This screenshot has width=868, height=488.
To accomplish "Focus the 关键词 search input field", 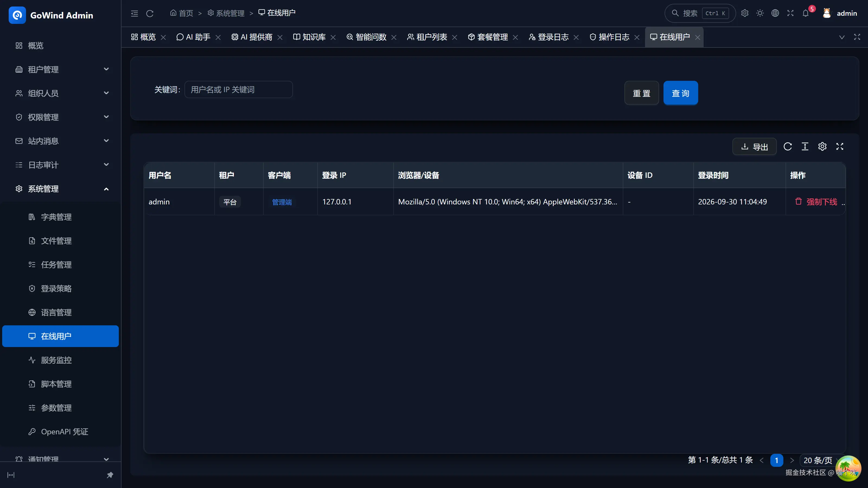I will [239, 89].
